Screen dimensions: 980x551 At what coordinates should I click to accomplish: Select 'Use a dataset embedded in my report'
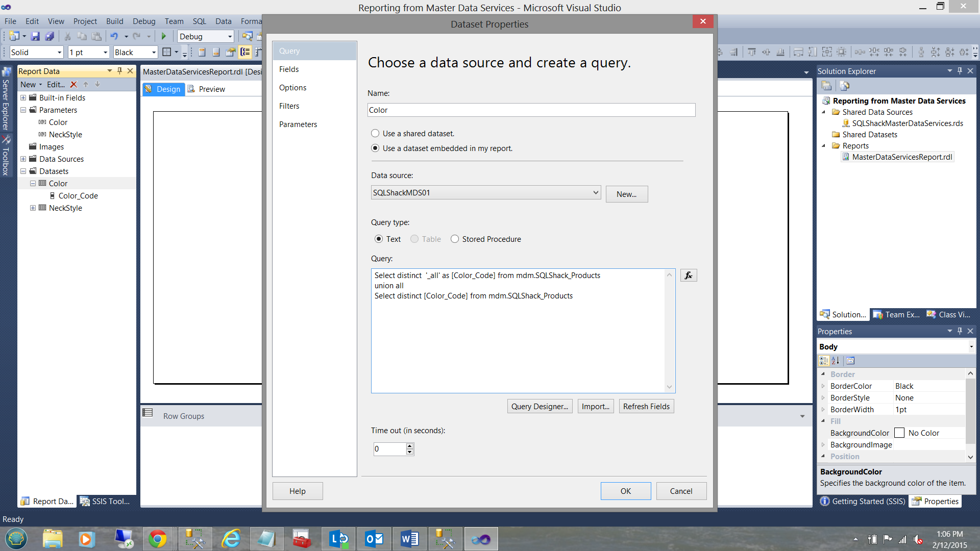click(x=375, y=148)
